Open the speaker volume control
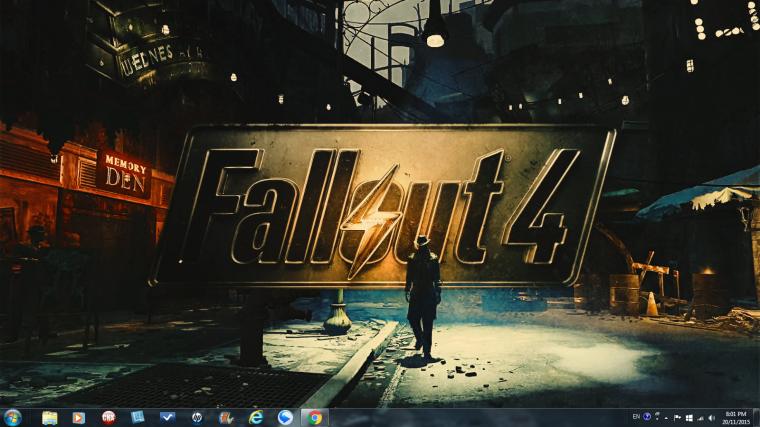Viewport: 760px width, 427px height. [x=712, y=418]
